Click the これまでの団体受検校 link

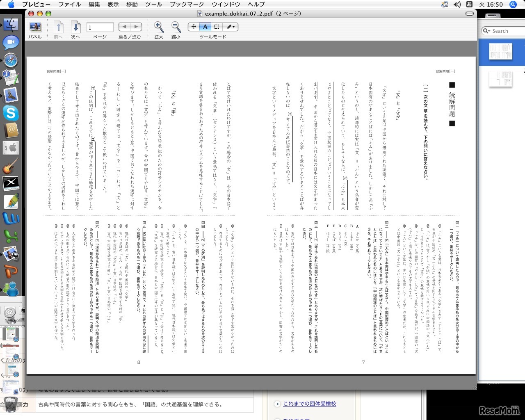310,404
